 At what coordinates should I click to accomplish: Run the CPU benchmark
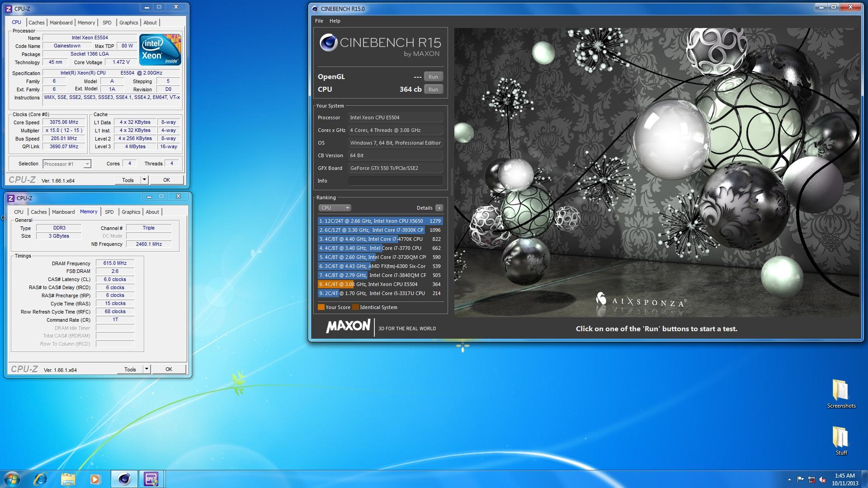(x=433, y=89)
